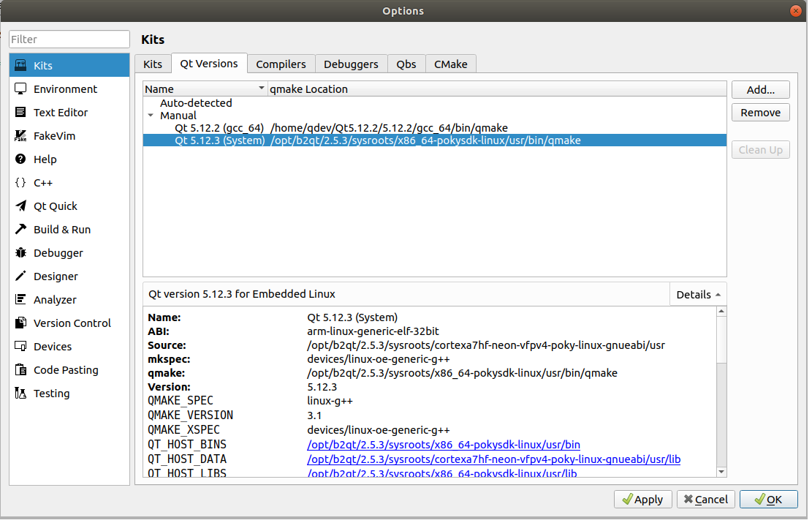Switch to the Debuggers tab
Viewport: 812px width, 523px height.
pyautogui.click(x=351, y=64)
